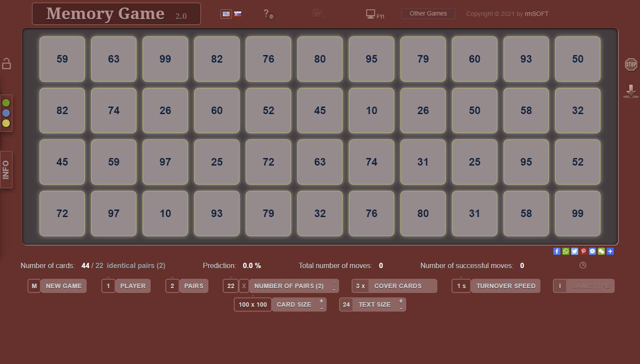Select the green color dot swatch
This screenshot has height=364, width=640.
(x=6, y=103)
